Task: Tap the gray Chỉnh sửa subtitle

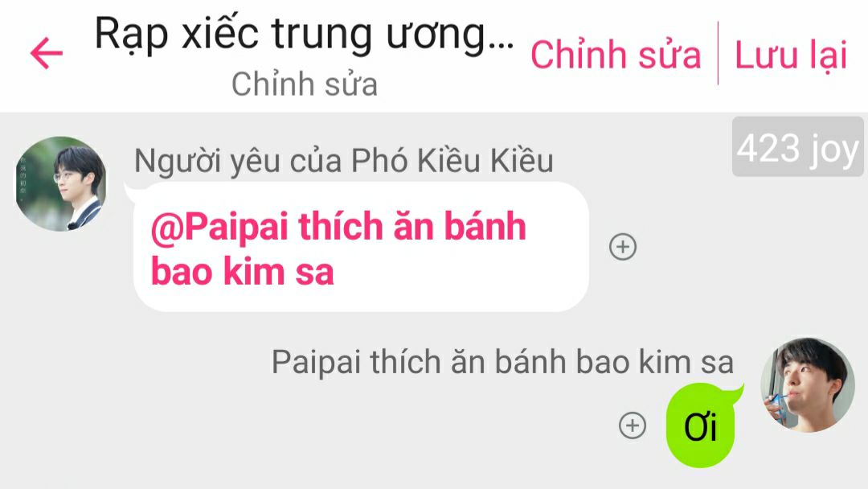Action: pyautogui.click(x=305, y=84)
